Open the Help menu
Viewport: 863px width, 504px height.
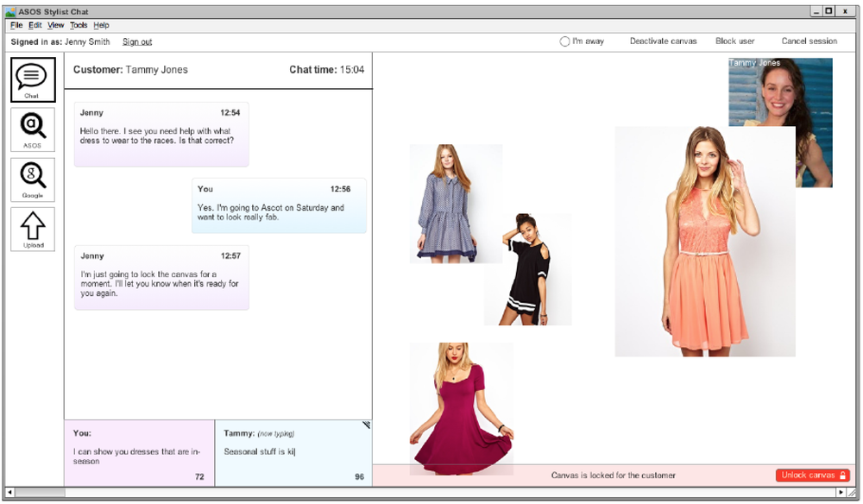click(101, 25)
